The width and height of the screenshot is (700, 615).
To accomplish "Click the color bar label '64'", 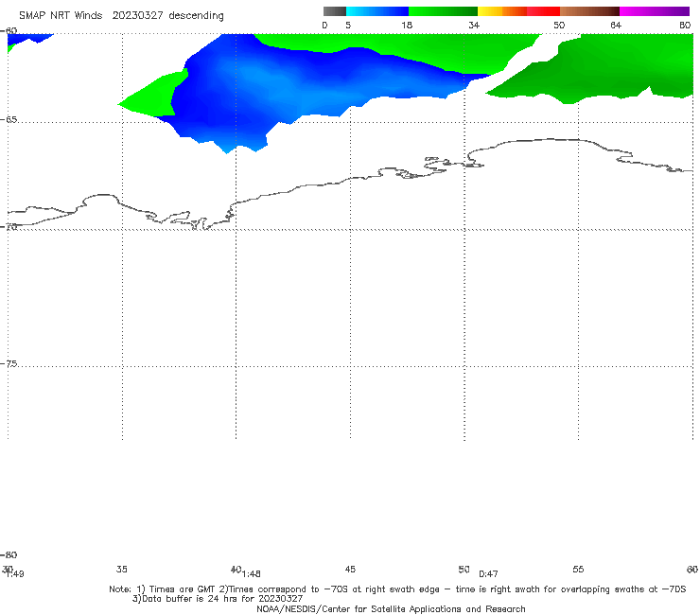I will point(616,26).
